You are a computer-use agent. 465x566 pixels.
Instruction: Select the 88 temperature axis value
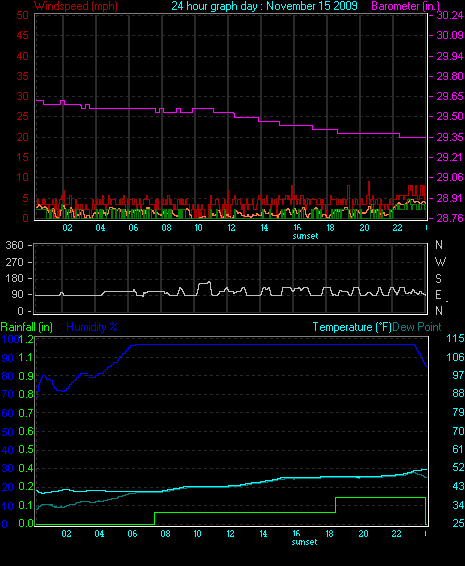[x=458, y=393]
